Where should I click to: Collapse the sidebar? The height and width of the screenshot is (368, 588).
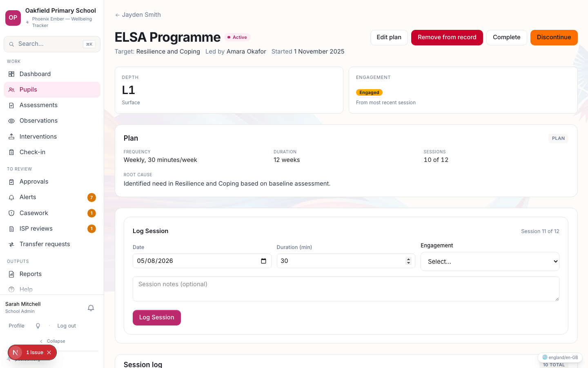[52, 341]
